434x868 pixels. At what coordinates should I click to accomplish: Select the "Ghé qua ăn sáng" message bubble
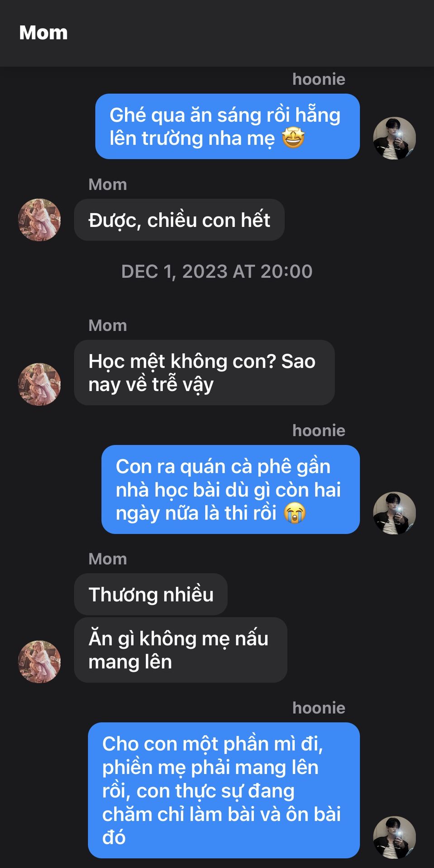pyautogui.click(x=227, y=126)
